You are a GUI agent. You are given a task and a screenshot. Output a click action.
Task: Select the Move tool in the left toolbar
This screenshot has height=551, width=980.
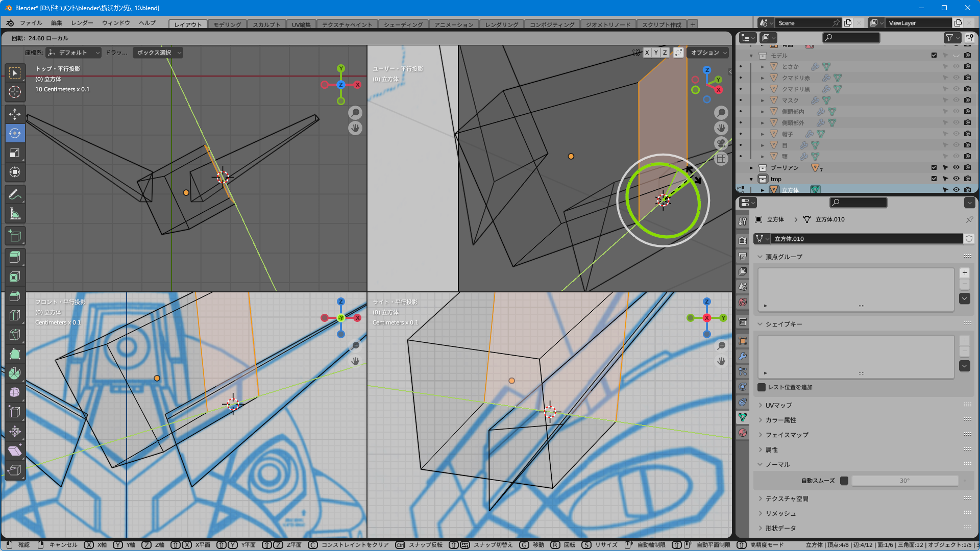(15, 114)
